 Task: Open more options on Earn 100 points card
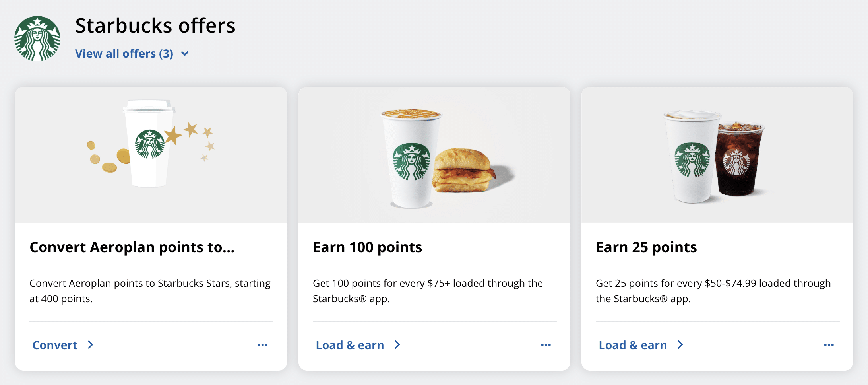pyautogui.click(x=546, y=345)
